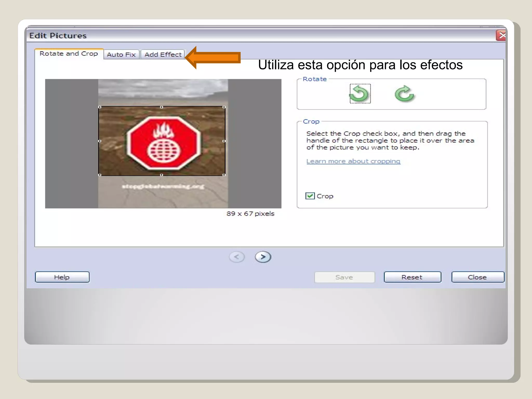This screenshot has width=532, height=399.
Task: Click bottom-right crop rectangle handle
Action: pos(224,175)
